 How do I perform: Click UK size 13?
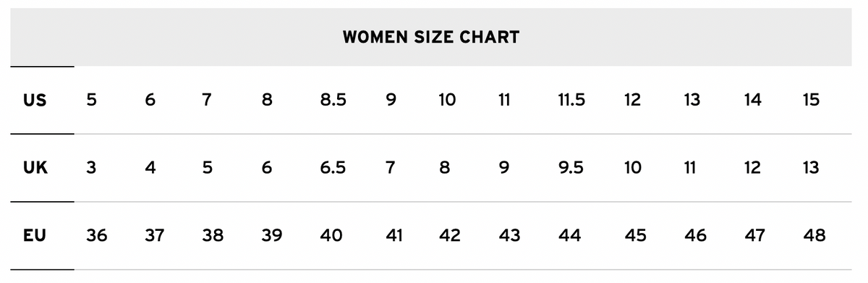coord(811,168)
